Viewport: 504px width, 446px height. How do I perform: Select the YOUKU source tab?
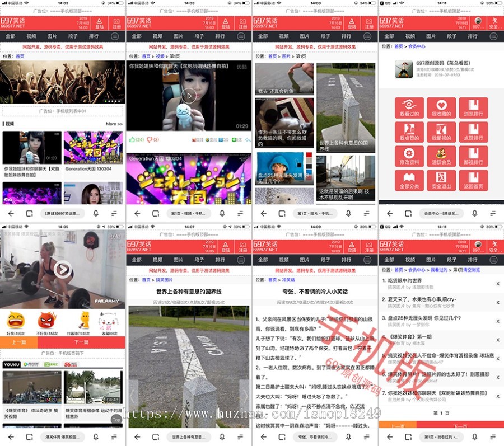(12, 364)
